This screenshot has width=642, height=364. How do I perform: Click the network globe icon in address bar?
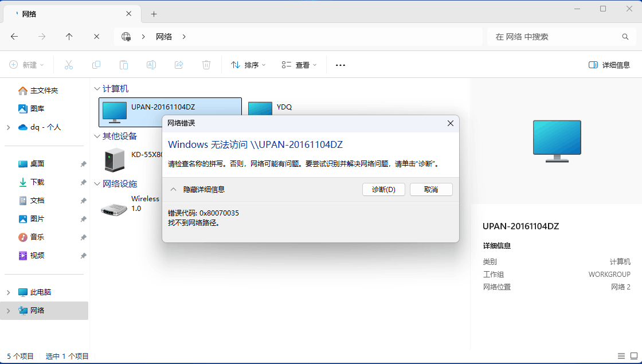click(126, 37)
